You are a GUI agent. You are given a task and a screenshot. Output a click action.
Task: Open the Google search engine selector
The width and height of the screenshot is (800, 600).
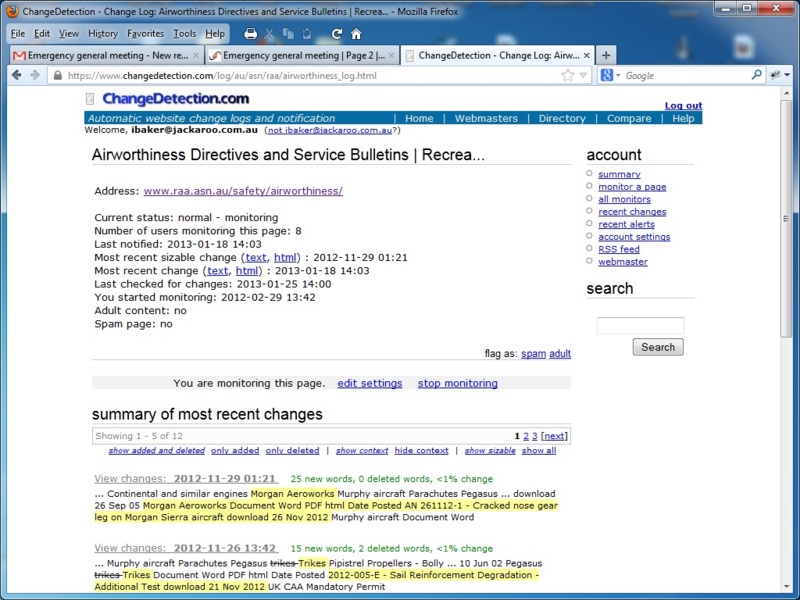(x=610, y=76)
